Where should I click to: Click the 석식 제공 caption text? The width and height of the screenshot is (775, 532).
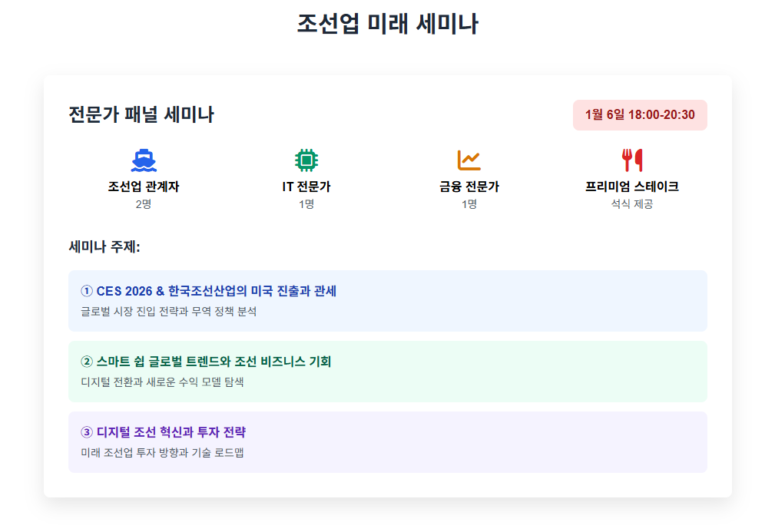click(632, 204)
